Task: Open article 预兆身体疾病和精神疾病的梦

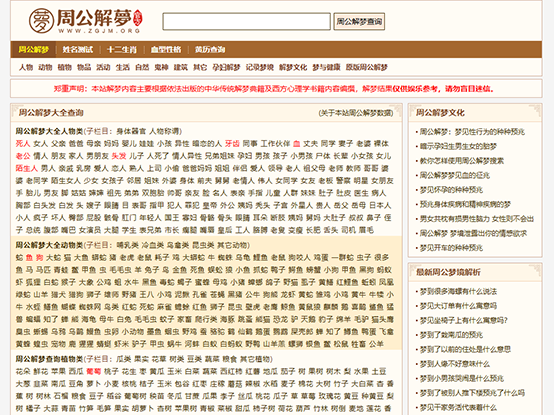Action: pyautogui.click(x=465, y=204)
